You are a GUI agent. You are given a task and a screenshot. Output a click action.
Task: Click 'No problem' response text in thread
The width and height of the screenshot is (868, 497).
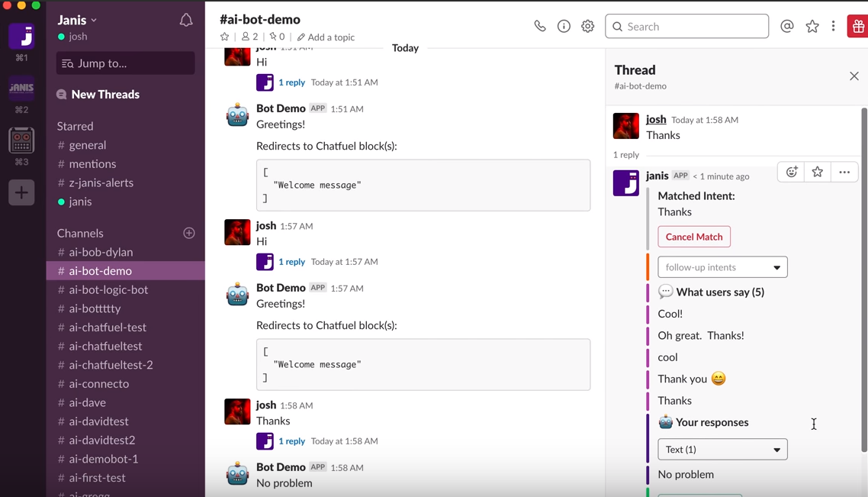coord(686,474)
